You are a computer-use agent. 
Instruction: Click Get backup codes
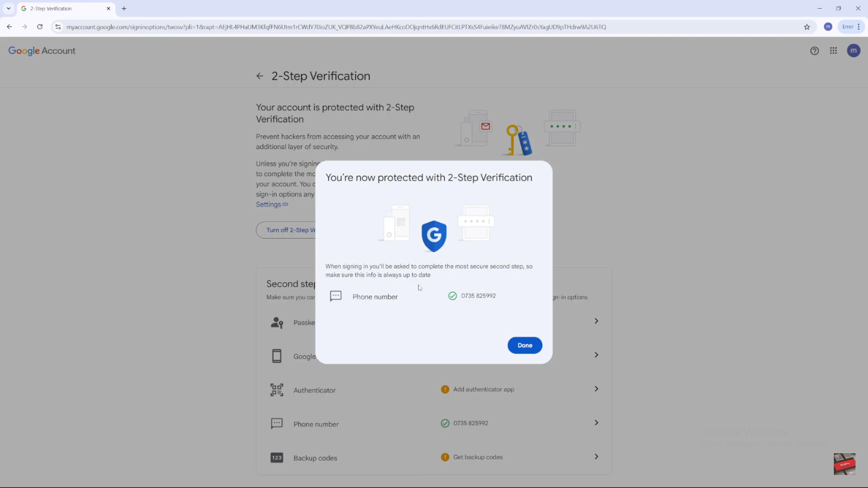click(x=478, y=457)
